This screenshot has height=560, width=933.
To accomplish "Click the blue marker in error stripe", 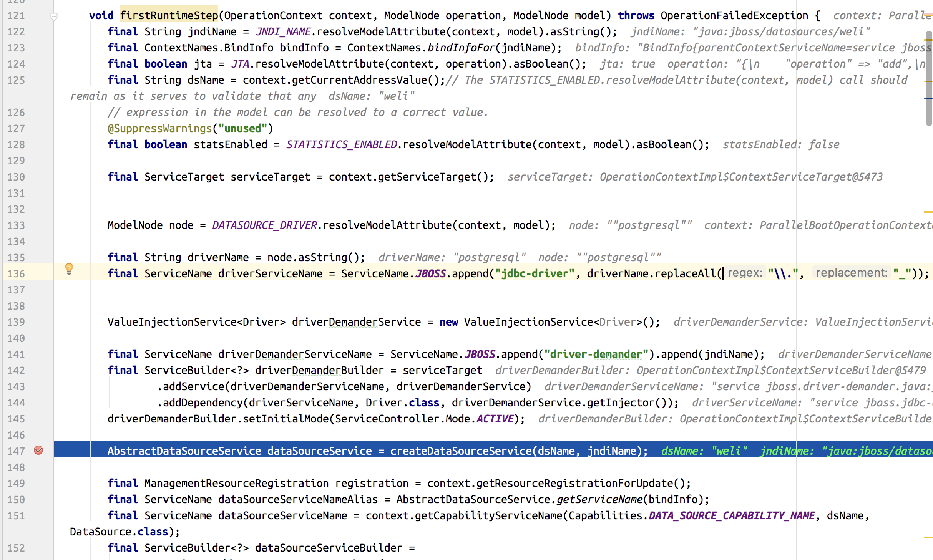I will pos(928,98).
